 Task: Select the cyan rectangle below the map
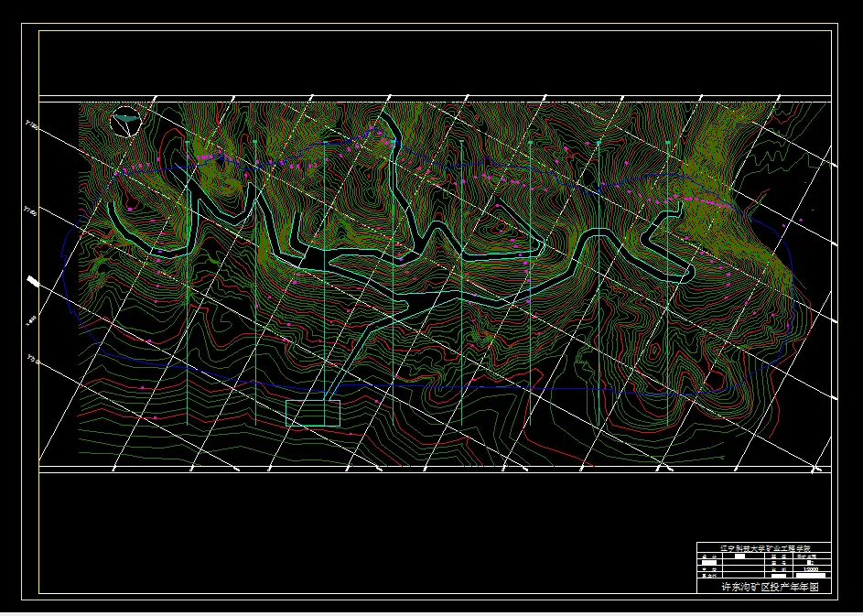tap(313, 413)
